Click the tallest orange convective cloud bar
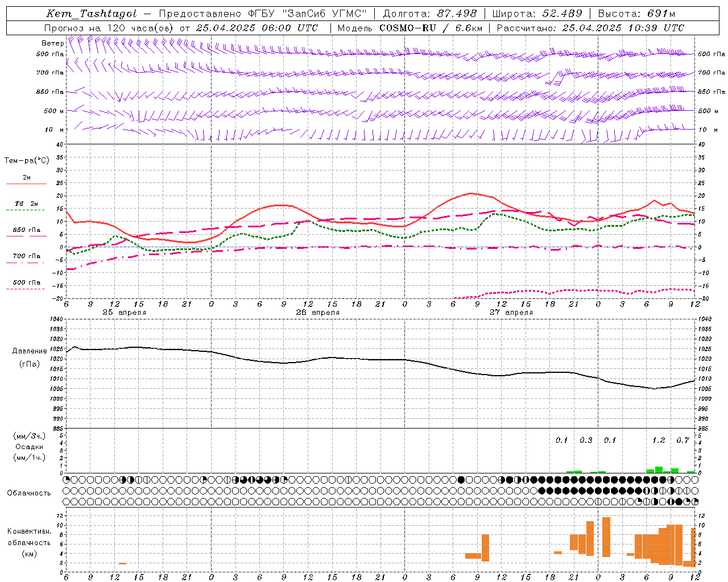The height and width of the screenshot is (582, 728). [x=606, y=537]
